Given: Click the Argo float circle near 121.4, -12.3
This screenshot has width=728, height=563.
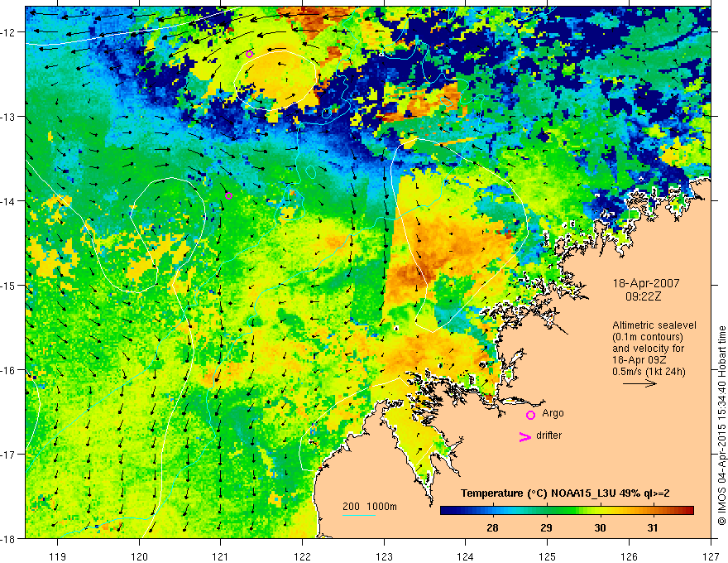Looking at the screenshot, I should coord(249,54).
